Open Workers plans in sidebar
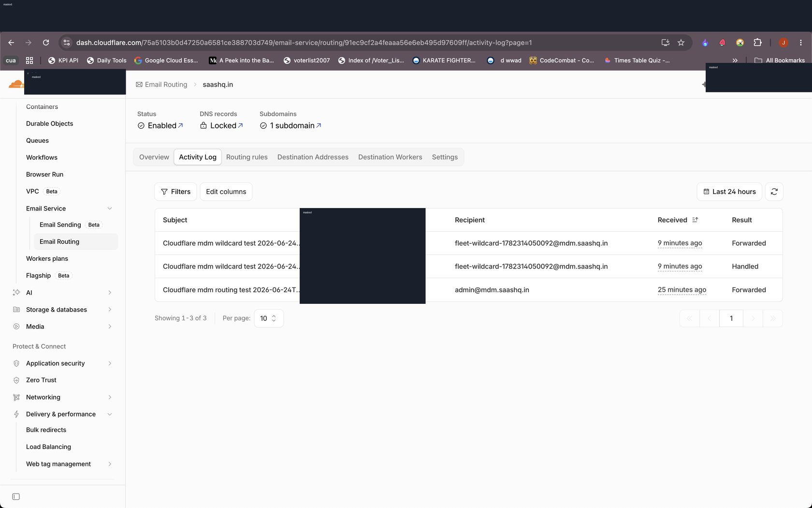The width and height of the screenshot is (812, 508). coord(47,259)
